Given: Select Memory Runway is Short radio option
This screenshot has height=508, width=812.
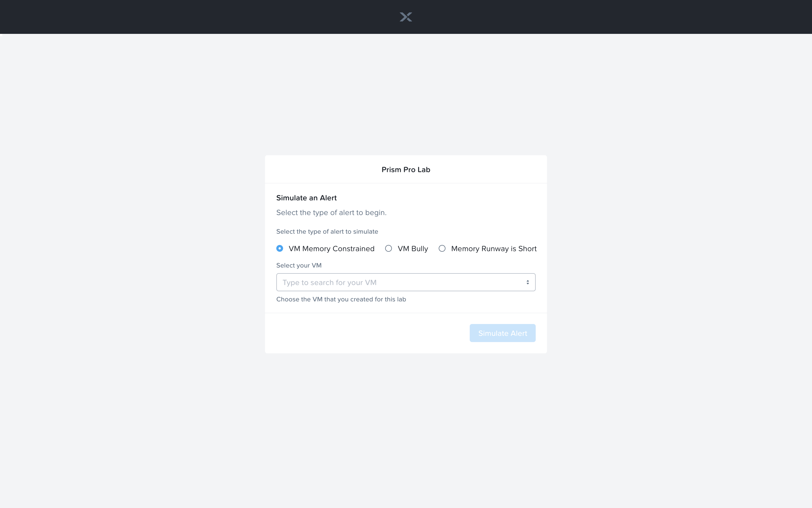Looking at the screenshot, I should [442, 248].
